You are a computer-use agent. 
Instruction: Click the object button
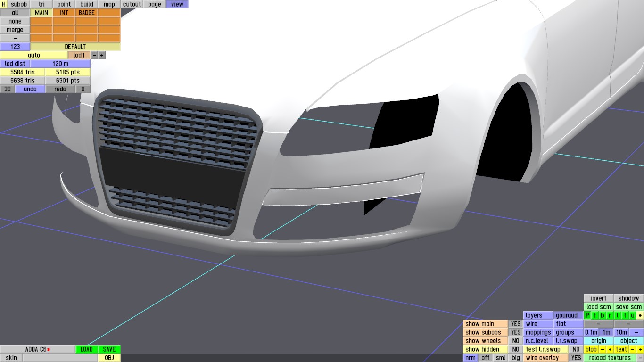pyautogui.click(x=629, y=341)
